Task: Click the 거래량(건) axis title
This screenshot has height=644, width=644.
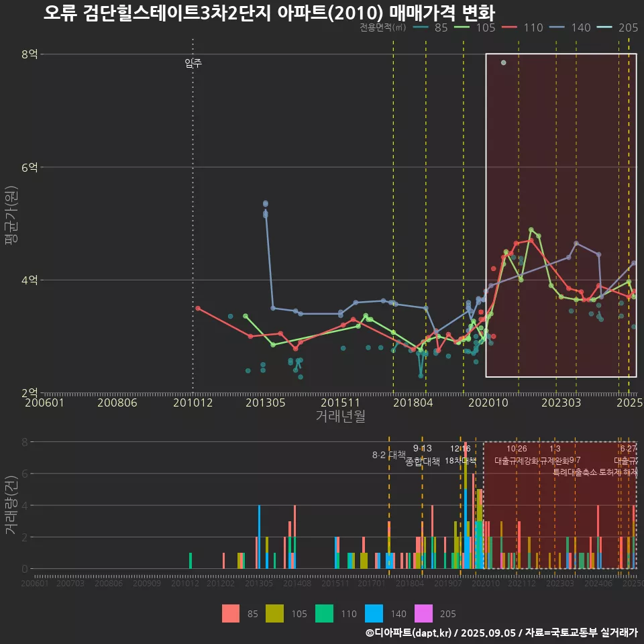Action: click(11, 505)
